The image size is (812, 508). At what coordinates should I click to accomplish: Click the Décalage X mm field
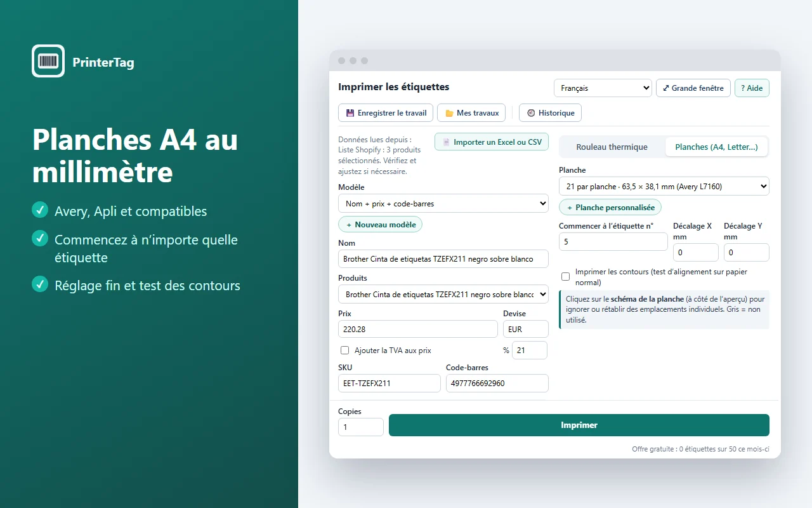[x=696, y=252]
